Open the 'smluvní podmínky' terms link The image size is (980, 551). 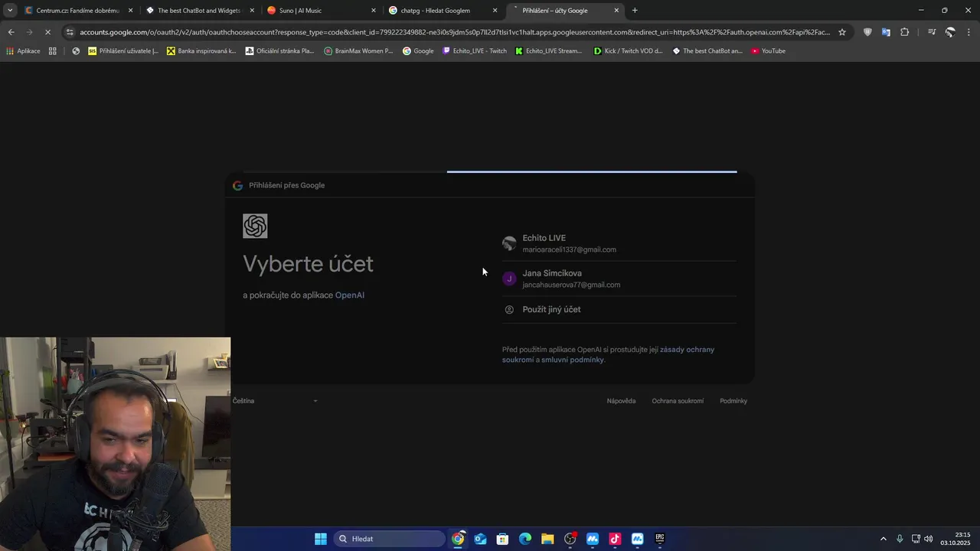572,360
